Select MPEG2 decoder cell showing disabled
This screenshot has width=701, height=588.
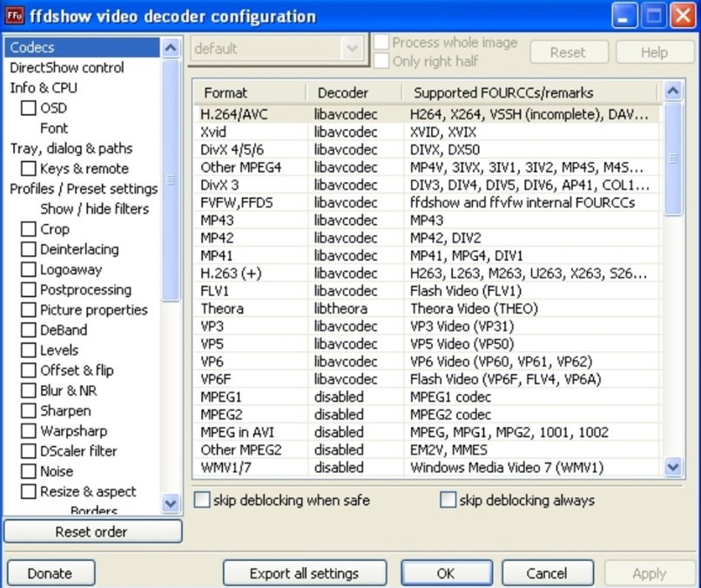click(340, 415)
